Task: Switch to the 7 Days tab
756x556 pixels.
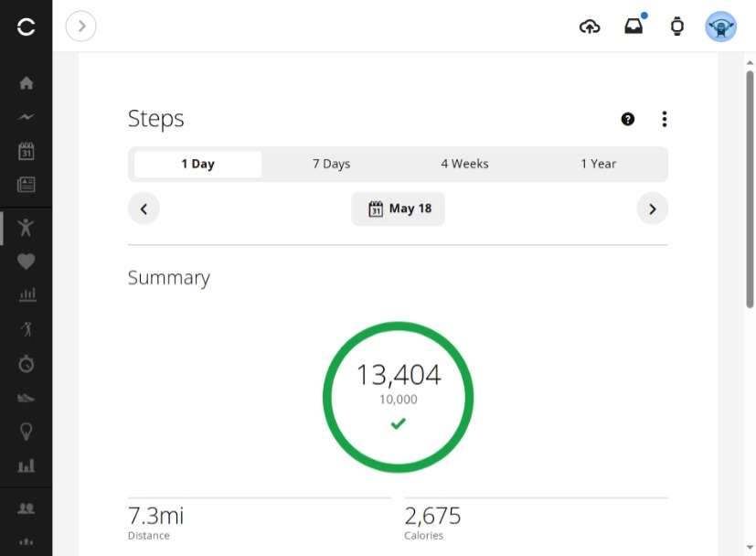Action: (331, 164)
